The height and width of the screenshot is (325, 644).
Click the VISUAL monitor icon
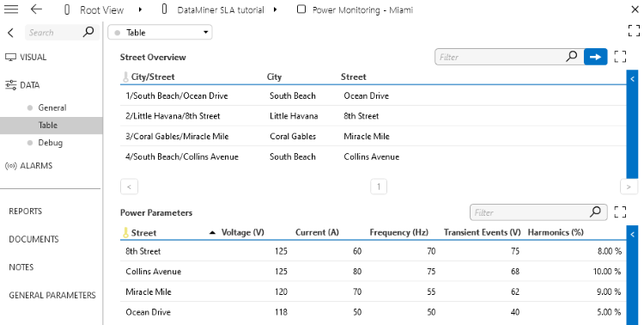click(10, 58)
